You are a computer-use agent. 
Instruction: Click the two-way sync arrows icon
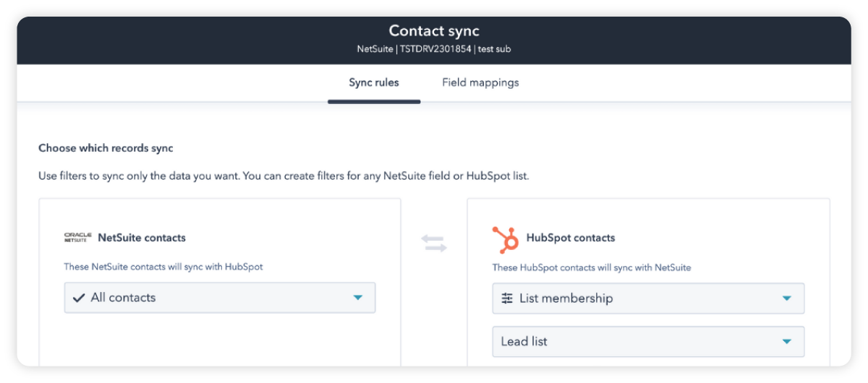pos(434,244)
